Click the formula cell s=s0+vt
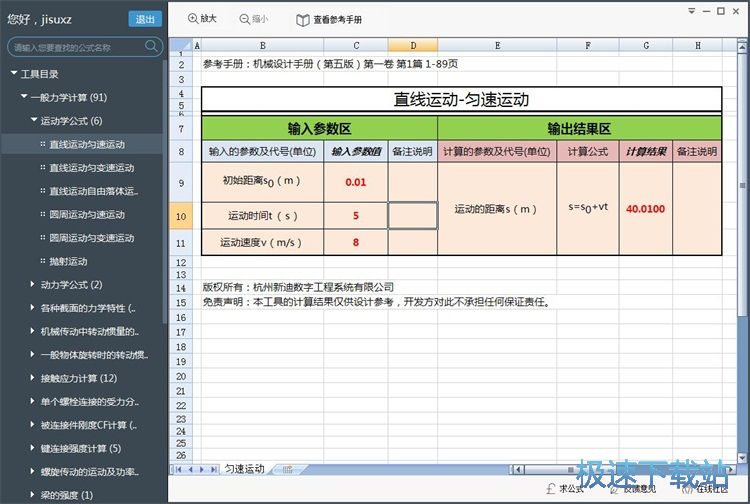The image size is (750, 504). [588, 208]
